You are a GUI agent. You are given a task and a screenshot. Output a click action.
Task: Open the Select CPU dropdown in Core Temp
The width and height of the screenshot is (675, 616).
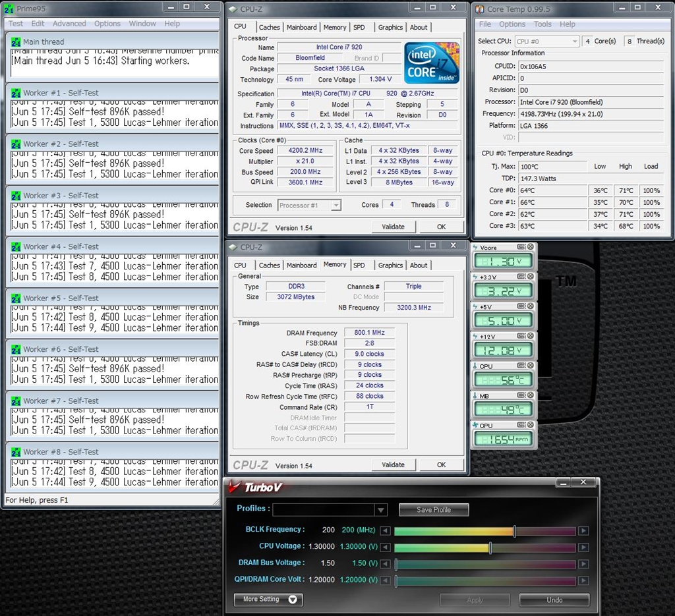click(x=547, y=42)
